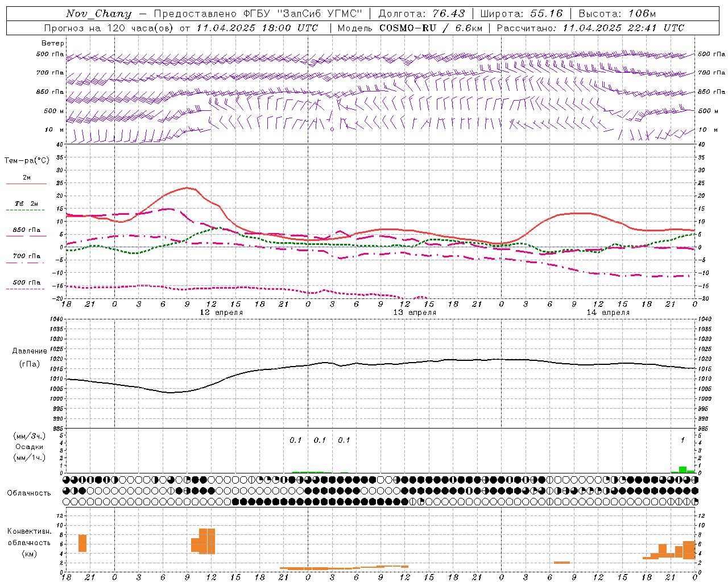Screen dimensions: 728x582
Task: Click the latitude value Широта: 55.16
Action: 522,14
